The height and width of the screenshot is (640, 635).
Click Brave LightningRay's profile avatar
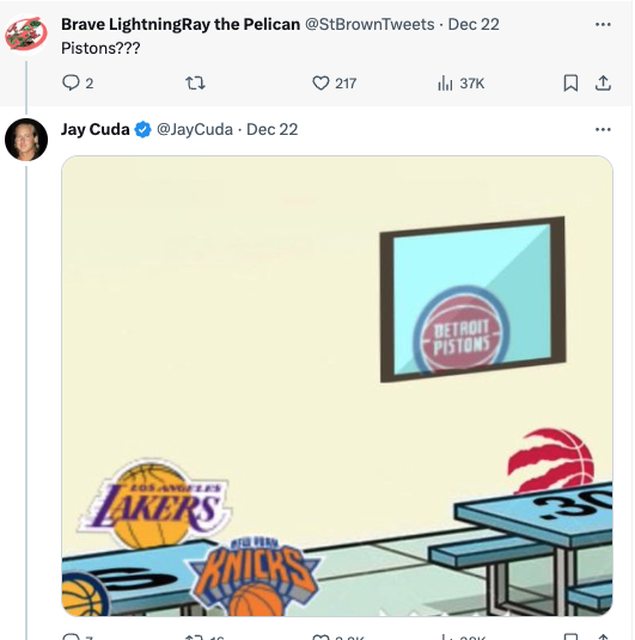click(25, 34)
